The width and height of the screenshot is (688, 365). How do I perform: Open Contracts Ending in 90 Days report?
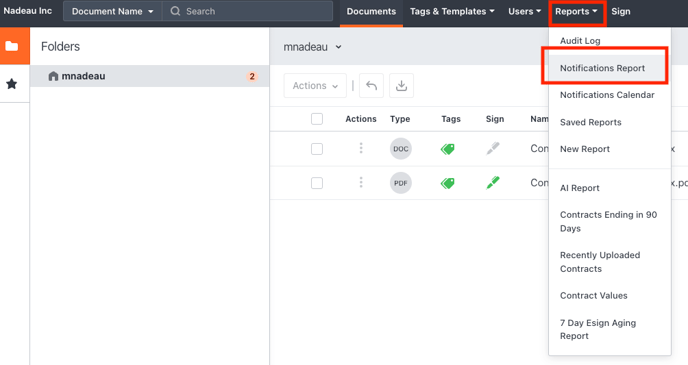pos(609,222)
